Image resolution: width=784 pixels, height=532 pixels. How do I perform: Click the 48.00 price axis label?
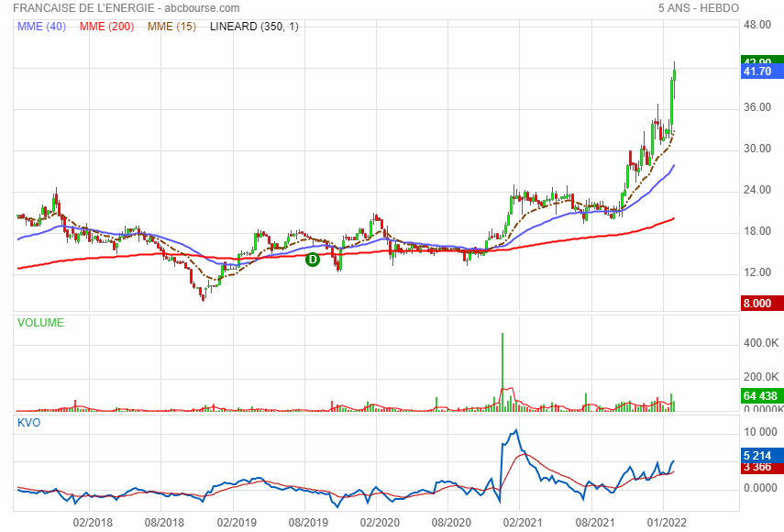[x=757, y=25]
